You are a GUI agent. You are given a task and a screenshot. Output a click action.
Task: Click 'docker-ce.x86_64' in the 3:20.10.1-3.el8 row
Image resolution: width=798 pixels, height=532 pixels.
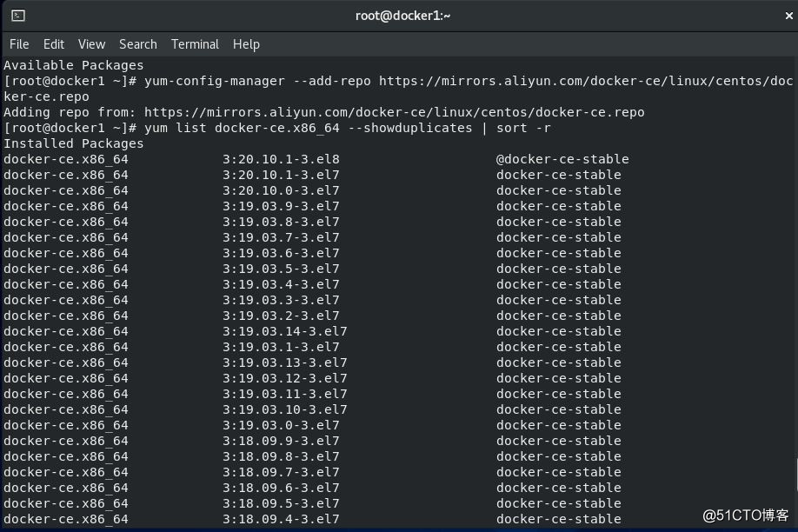tap(66, 159)
